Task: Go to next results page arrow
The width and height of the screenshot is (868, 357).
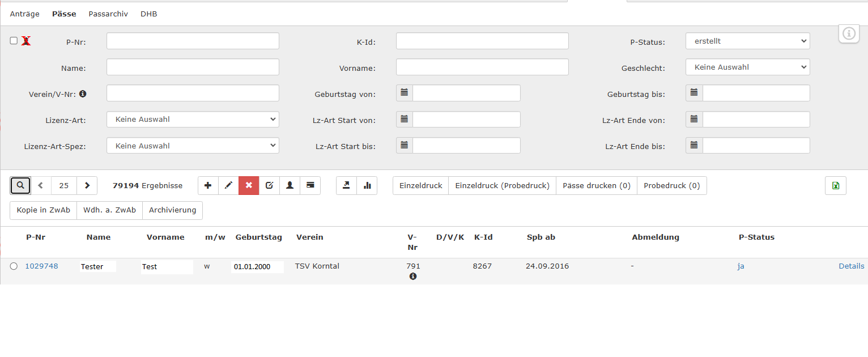Action: tap(87, 185)
